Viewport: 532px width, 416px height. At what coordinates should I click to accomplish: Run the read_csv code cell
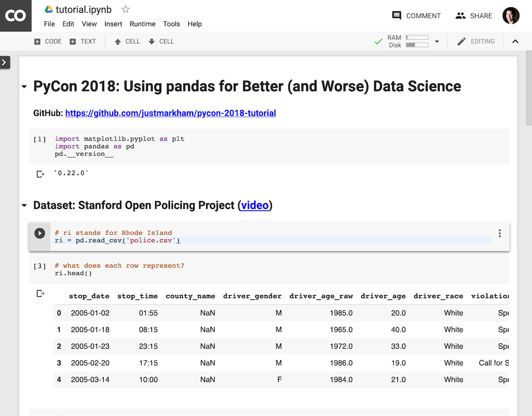pos(40,233)
